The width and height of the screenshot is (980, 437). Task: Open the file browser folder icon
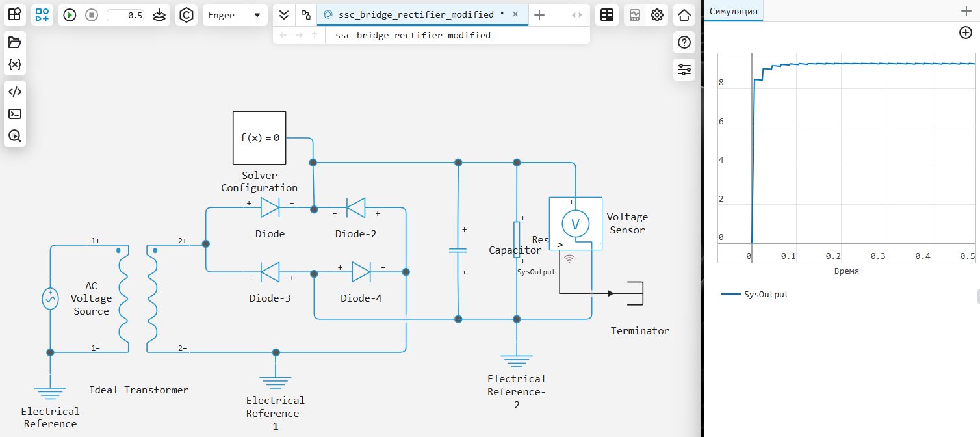15,43
